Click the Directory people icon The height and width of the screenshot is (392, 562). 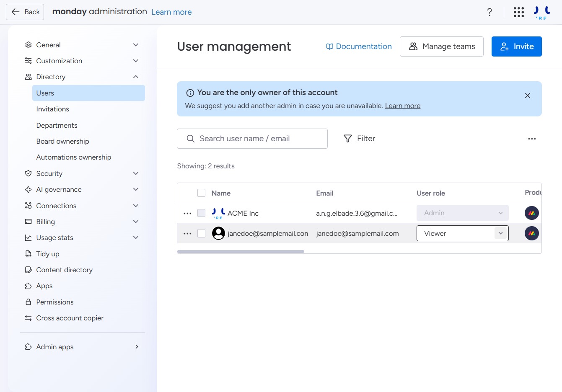(x=28, y=77)
